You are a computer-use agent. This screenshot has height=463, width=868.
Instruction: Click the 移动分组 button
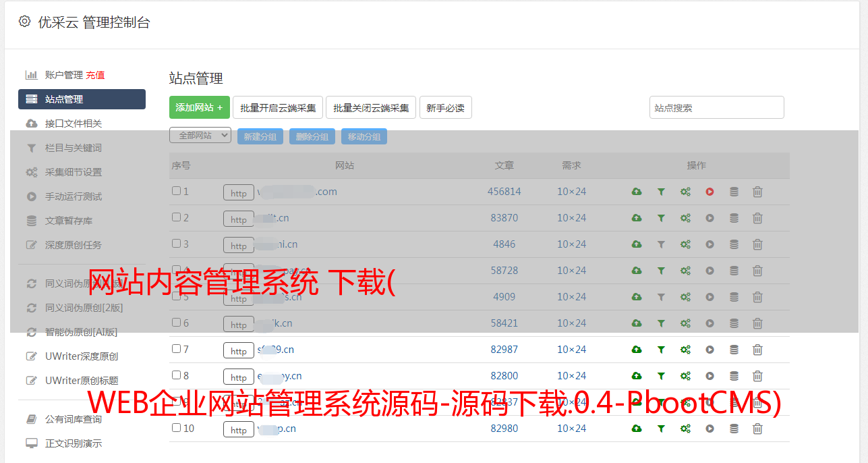click(x=364, y=136)
